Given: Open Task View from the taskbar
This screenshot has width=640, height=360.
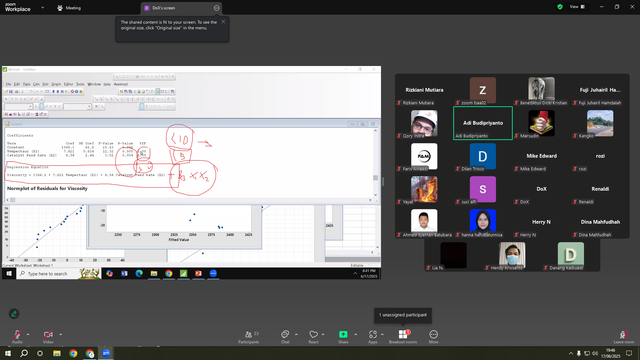Looking at the screenshot, I should (40, 353).
